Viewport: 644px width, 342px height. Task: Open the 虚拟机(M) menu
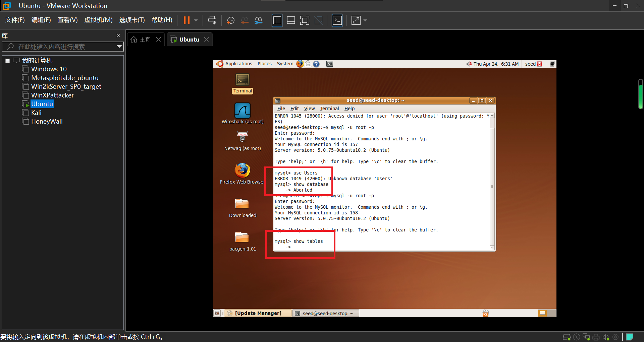tap(98, 20)
